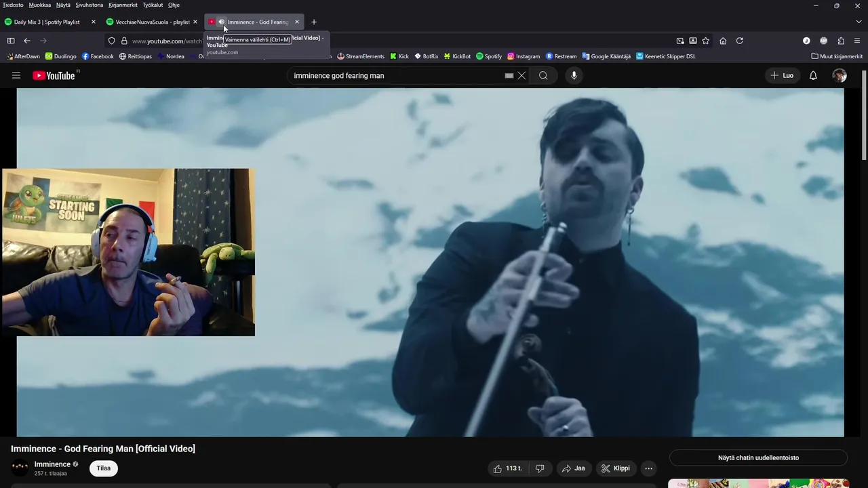Mute the Imminence tab audio icon

(x=221, y=22)
